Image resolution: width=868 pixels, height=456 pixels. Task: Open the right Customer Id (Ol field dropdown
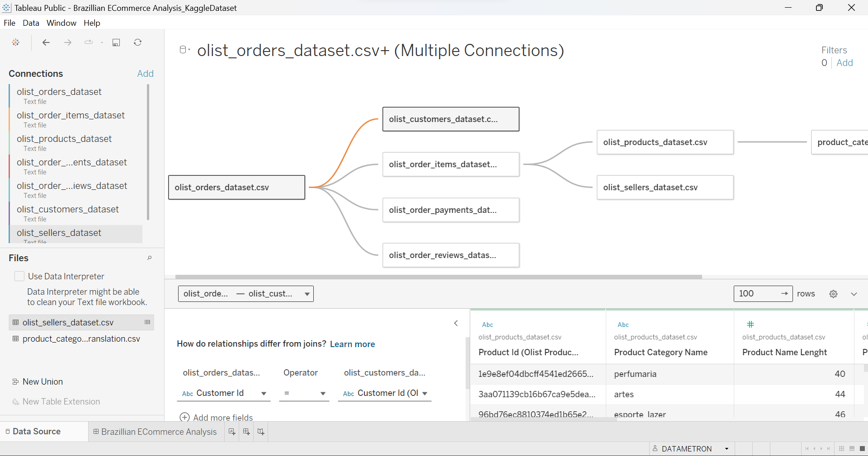point(385,393)
